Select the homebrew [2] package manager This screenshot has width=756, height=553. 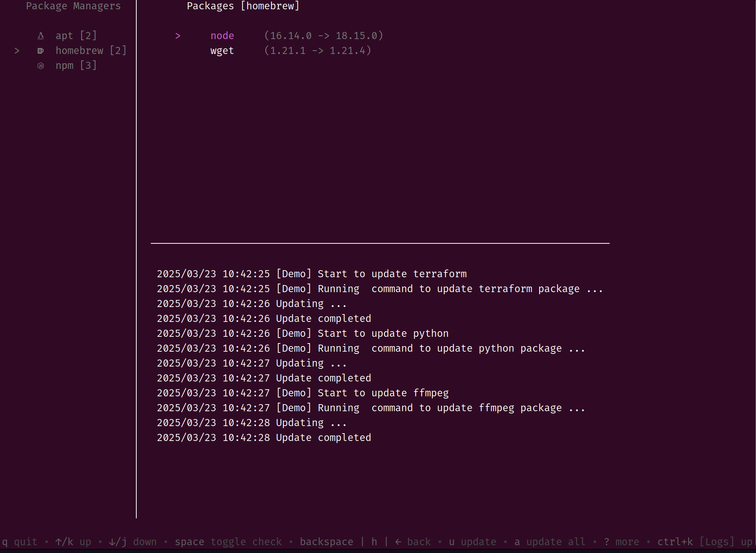point(91,51)
